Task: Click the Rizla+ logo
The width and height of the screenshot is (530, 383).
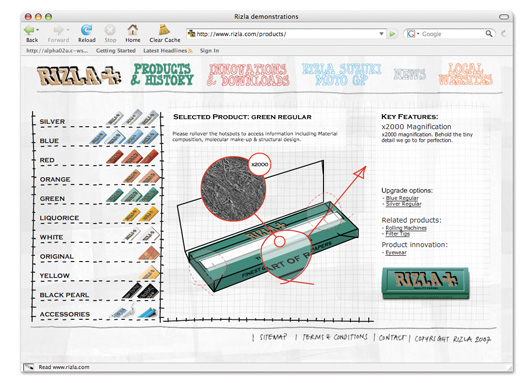Action: (x=79, y=75)
